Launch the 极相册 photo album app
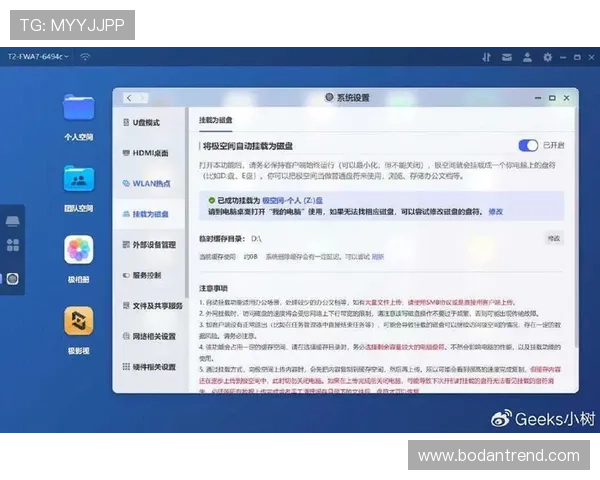Image resolution: width=600 pixels, height=480 pixels. point(78,250)
